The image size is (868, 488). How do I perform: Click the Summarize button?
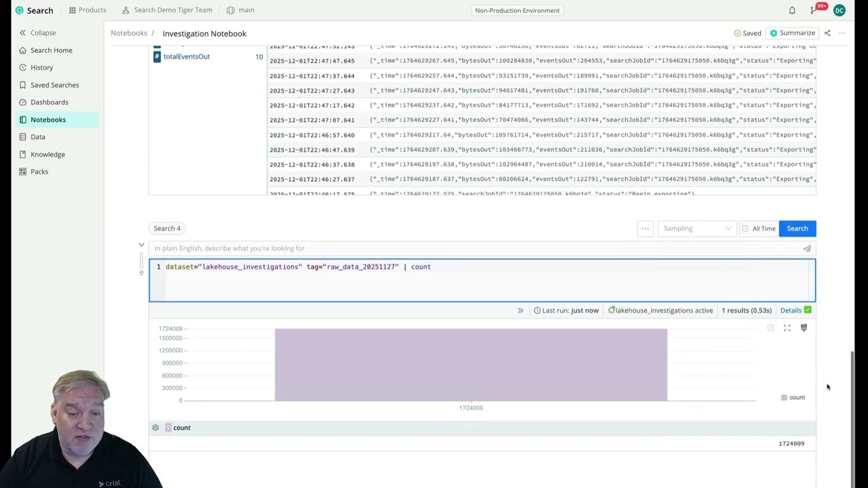tap(792, 33)
